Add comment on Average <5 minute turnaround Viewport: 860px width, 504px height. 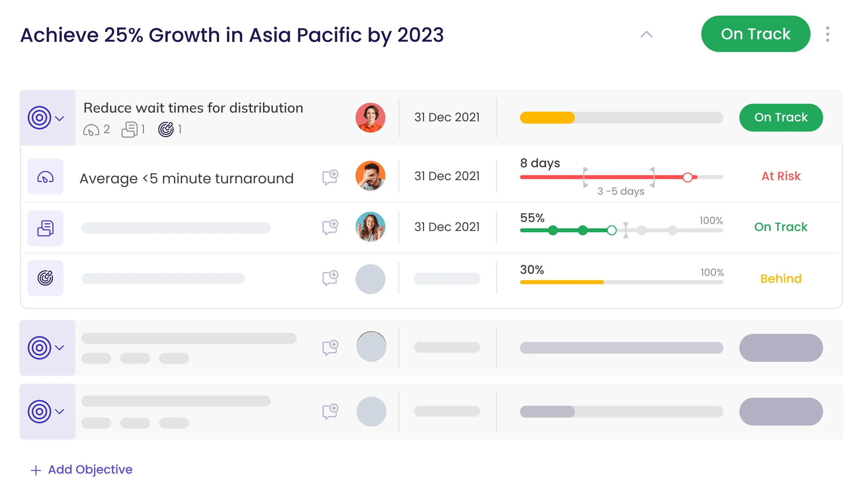[x=330, y=177]
